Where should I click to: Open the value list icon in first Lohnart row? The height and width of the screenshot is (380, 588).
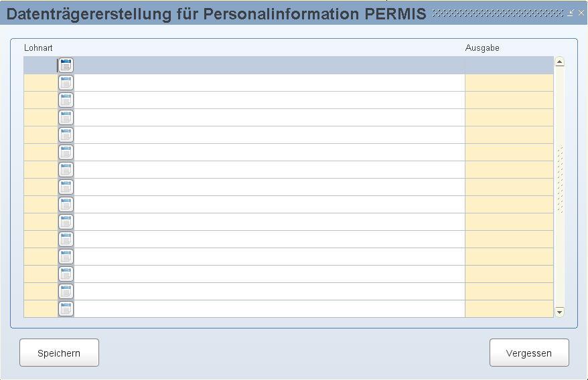click(x=66, y=65)
